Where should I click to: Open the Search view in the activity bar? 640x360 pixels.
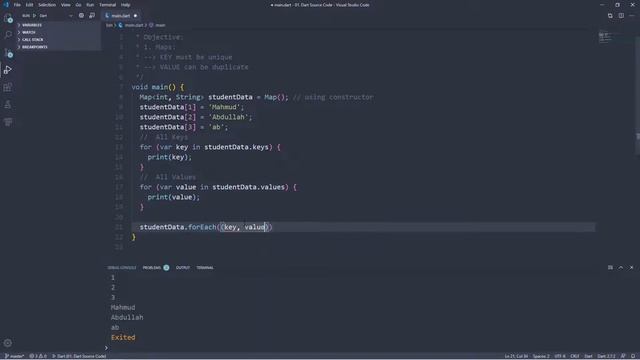[8, 35]
